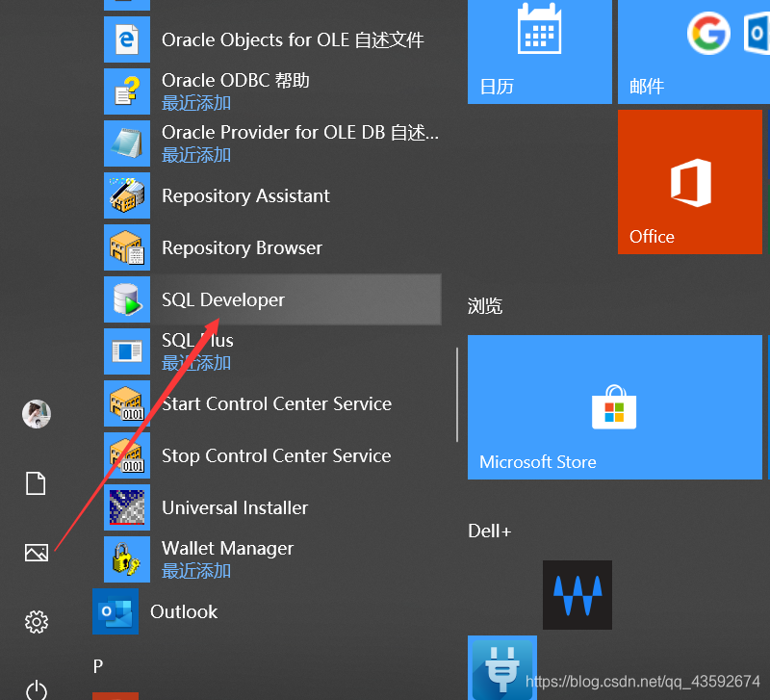Select Wallet Manager label

[227, 548]
